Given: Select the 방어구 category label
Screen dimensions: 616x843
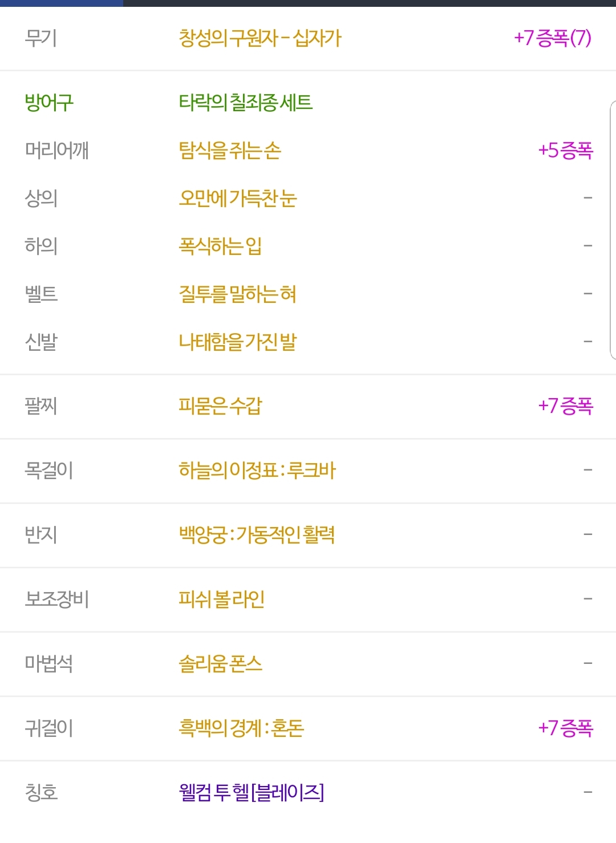Looking at the screenshot, I should (x=49, y=103).
